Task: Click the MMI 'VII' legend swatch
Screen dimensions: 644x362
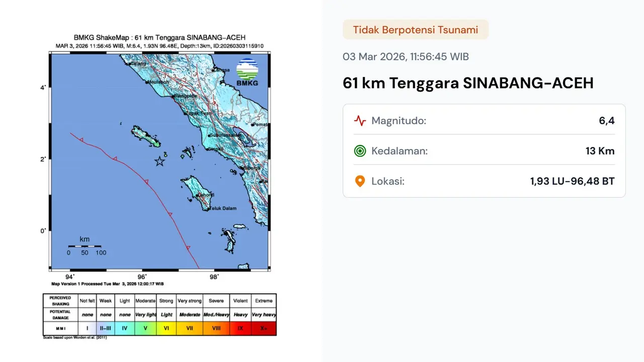Action: pos(189,328)
